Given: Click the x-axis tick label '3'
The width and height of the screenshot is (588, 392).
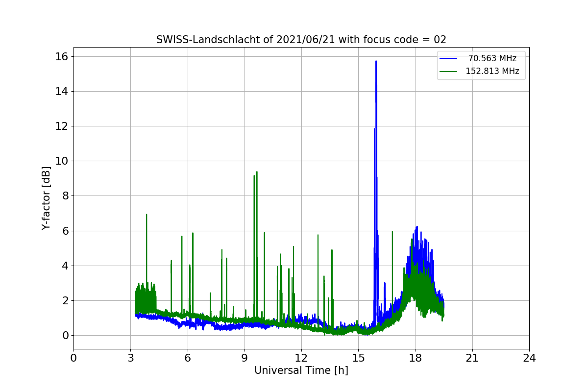Looking at the screenshot, I should click(x=130, y=358).
